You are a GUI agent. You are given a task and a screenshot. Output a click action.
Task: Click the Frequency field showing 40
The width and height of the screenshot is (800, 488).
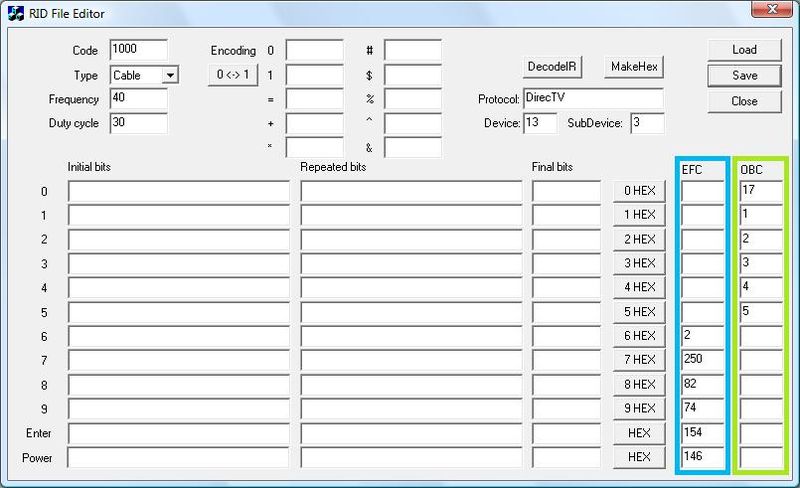click(138, 99)
